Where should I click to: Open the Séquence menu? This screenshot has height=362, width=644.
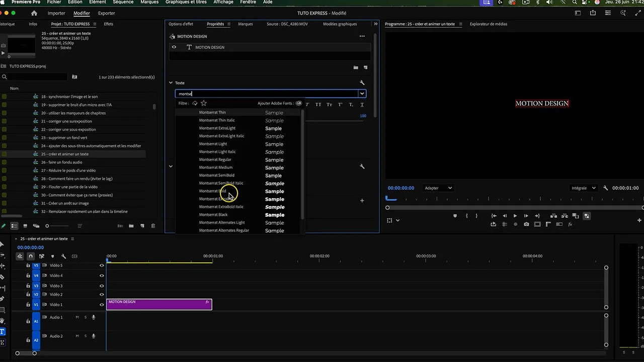point(123,2)
